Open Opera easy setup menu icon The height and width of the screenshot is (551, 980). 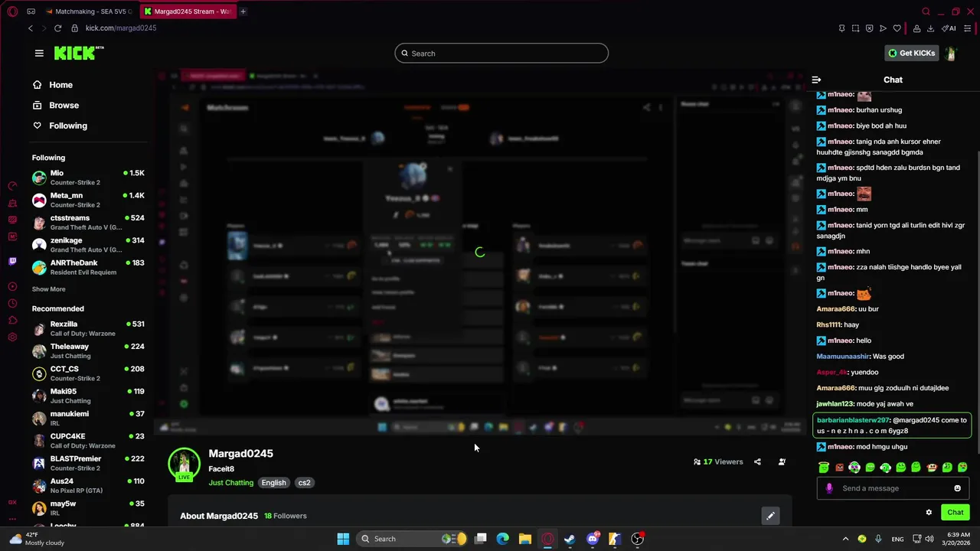click(968, 28)
